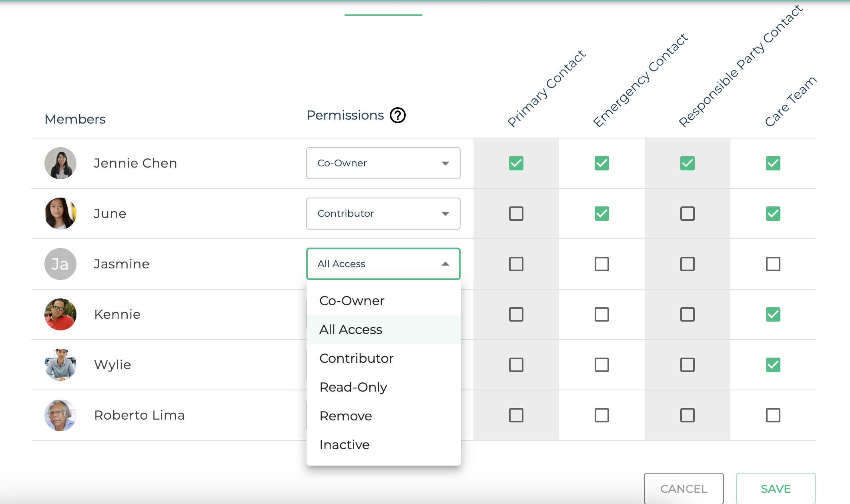Screen dimensions: 850x504
Task: Click Wylie's avatar image
Action: [60, 365]
